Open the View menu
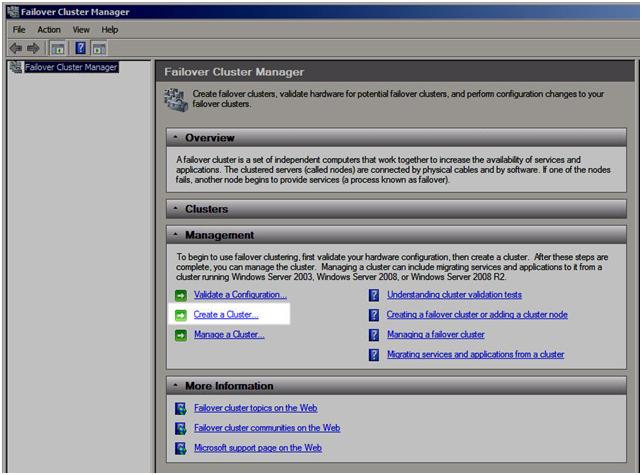The width and height of the screenshot is (642, 475). tap(81, 30)
